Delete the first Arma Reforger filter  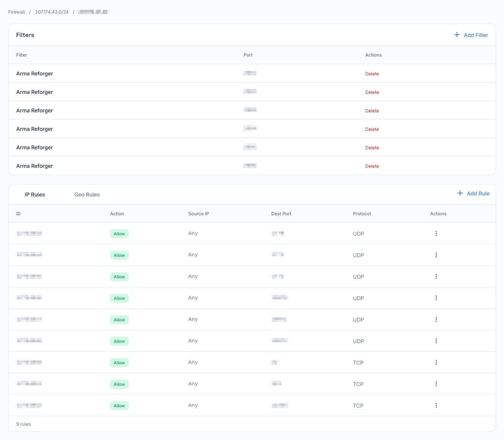[x=372, y=74]
